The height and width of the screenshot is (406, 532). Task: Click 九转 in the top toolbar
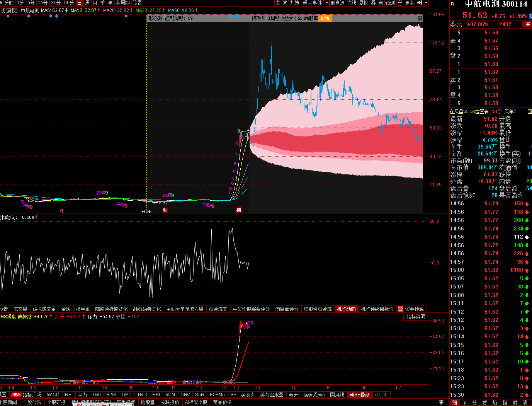[295, 3]
